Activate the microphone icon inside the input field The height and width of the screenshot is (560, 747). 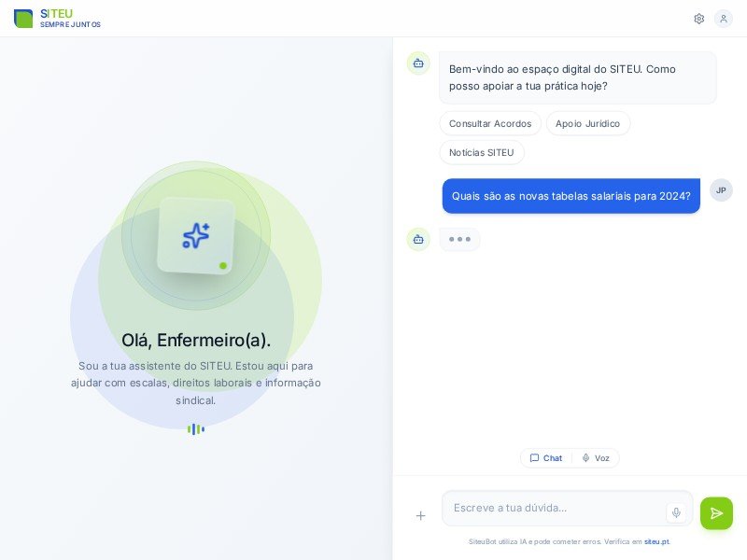click(676, 512)
